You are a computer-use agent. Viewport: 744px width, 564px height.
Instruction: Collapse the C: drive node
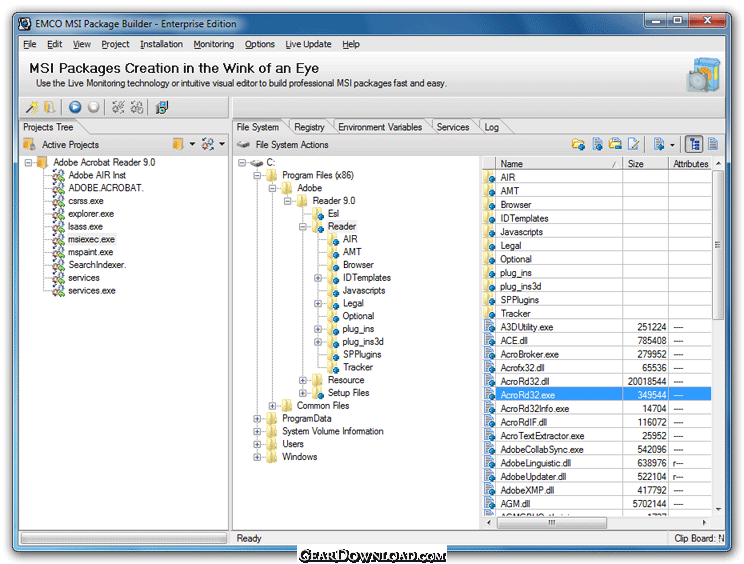242,163
